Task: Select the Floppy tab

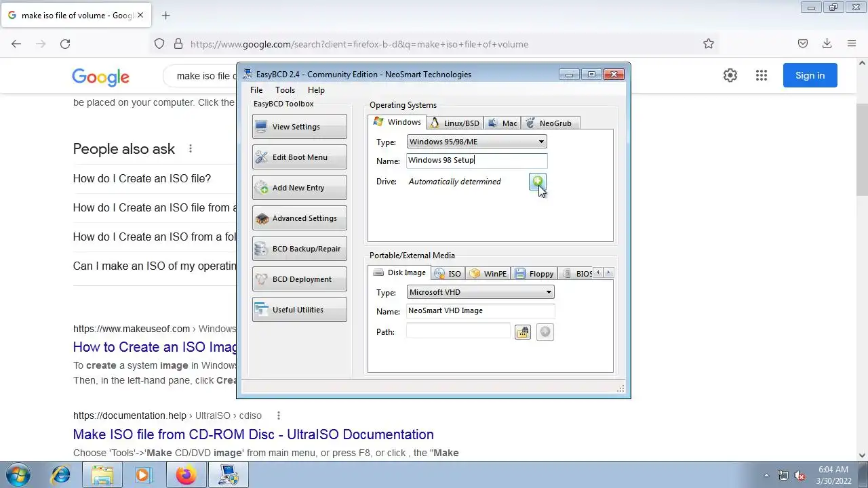Action: click(x=534, y=274)
